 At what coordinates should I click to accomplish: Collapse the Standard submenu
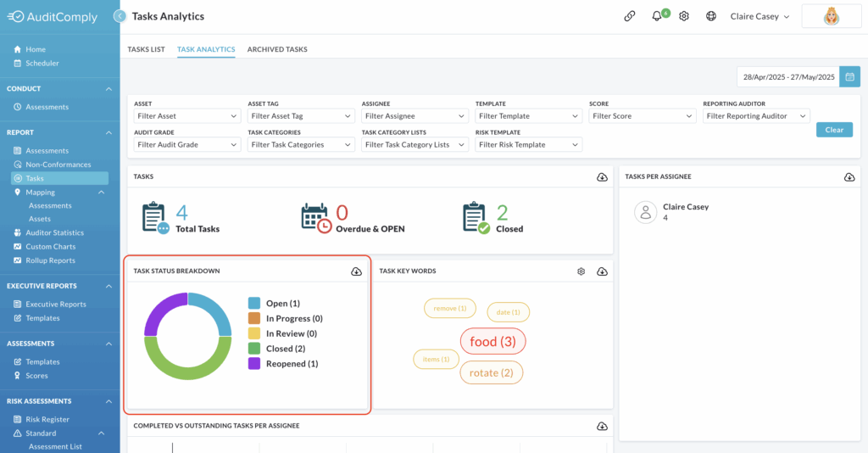[102, 433]
